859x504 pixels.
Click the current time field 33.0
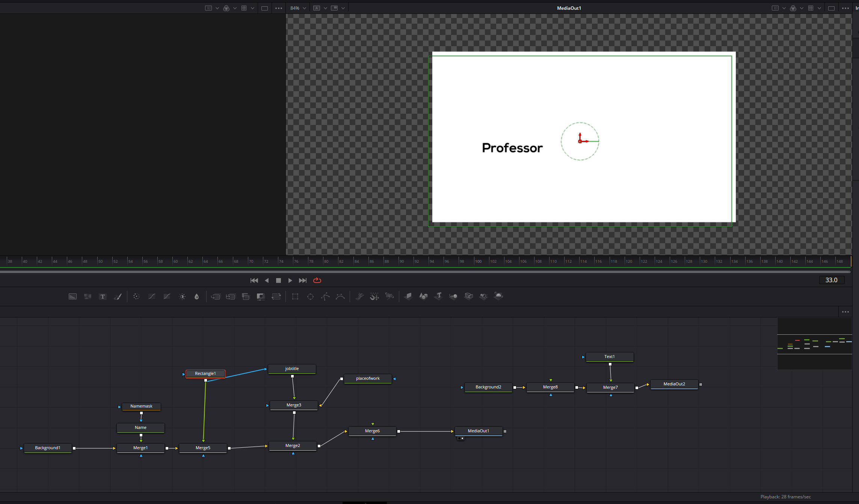coord(832,280)
